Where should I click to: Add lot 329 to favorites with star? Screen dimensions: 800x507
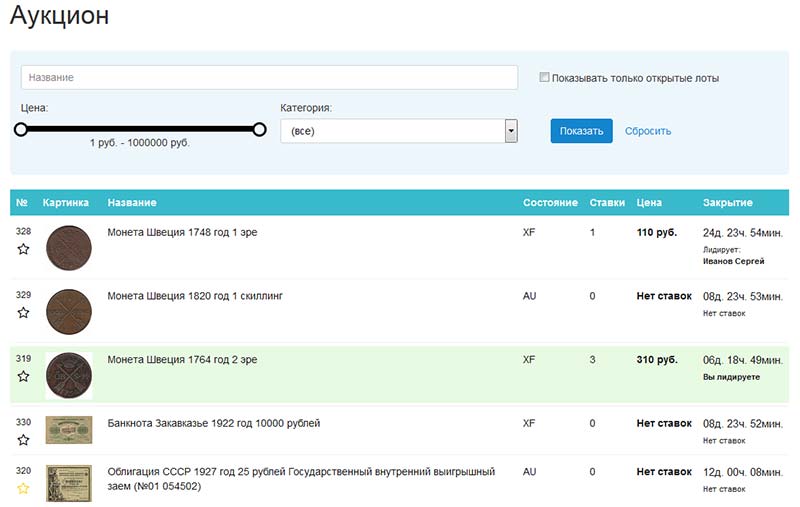click(23, 313)
